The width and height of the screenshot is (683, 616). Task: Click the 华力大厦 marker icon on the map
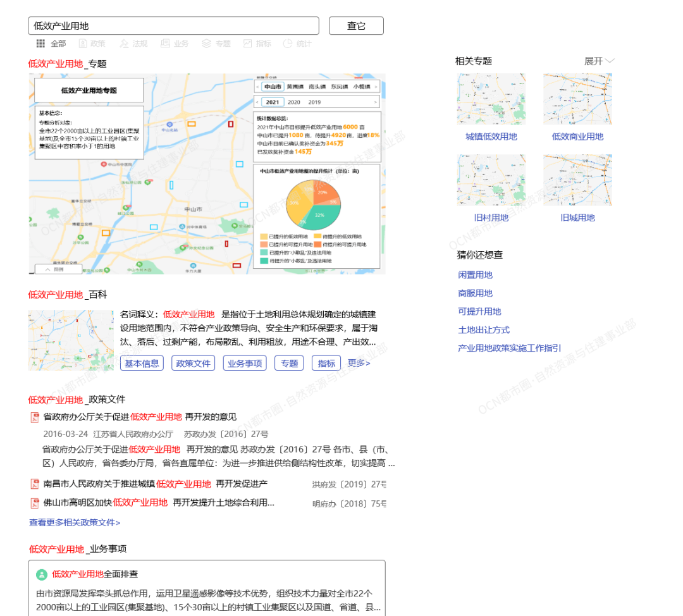click(193, 265)
